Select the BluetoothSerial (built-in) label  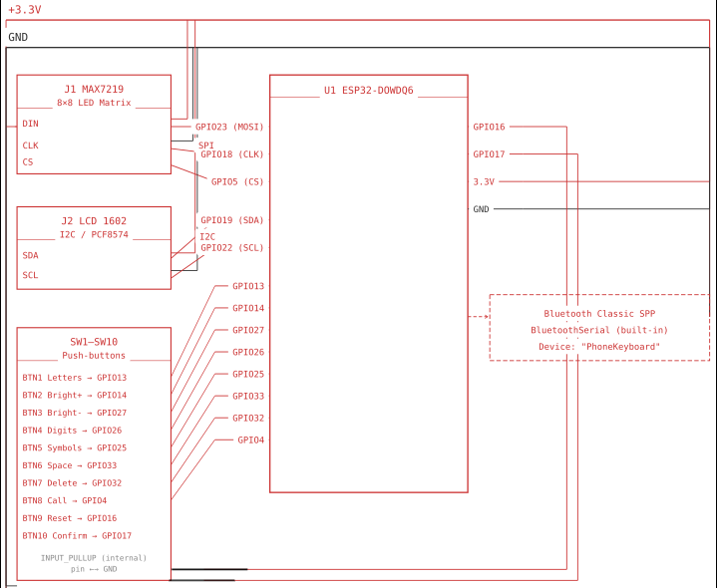(x=599, y=330)
